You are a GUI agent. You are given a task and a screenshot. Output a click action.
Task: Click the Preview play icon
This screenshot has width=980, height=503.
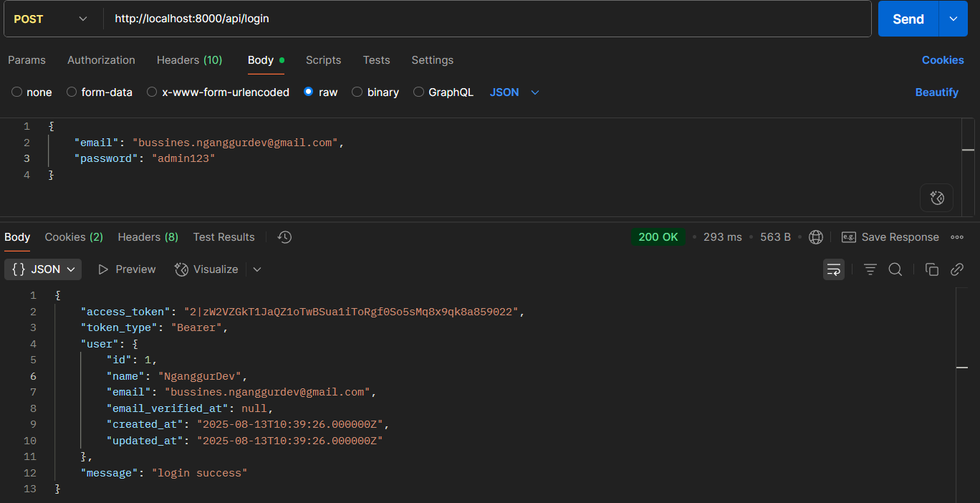(103, 269)
